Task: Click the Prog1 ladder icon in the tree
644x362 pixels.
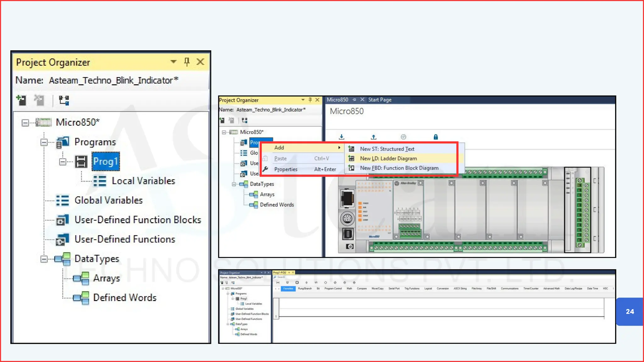Action: 81,162
